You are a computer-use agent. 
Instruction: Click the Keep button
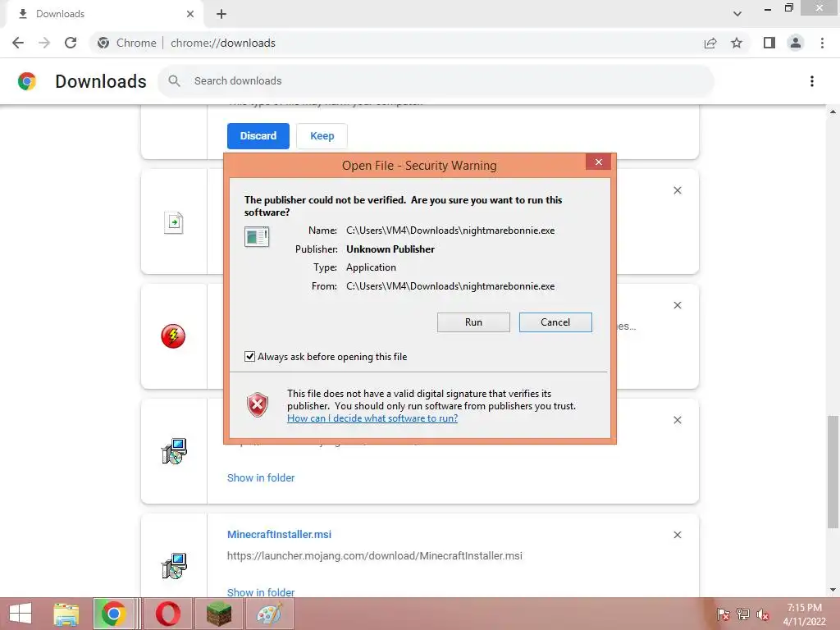(x=322, y=135)
